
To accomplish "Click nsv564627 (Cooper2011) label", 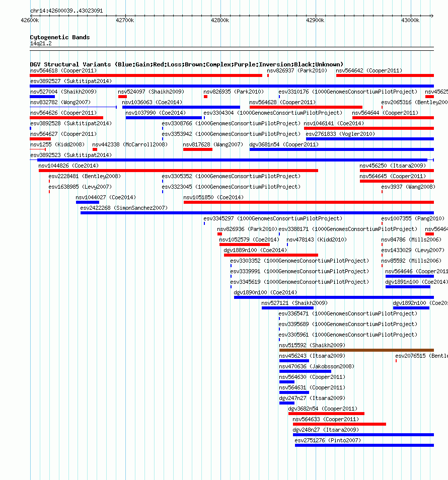I will click(x=63, y=134).
